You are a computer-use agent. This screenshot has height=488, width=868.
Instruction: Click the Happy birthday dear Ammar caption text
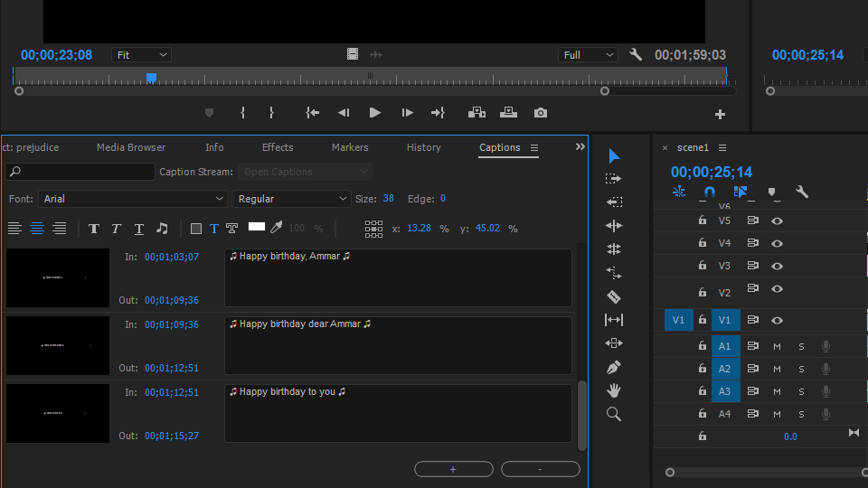pos(299,324)
